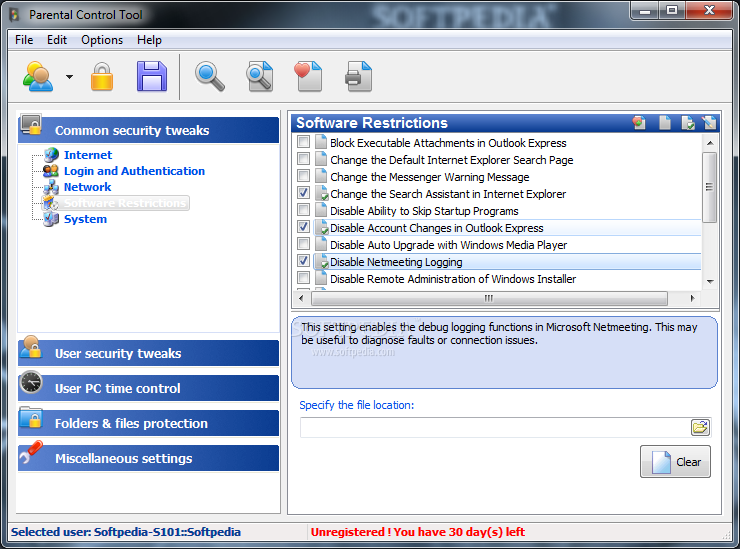Check Change the Messenger Warning Message

[x=303, y=176]
